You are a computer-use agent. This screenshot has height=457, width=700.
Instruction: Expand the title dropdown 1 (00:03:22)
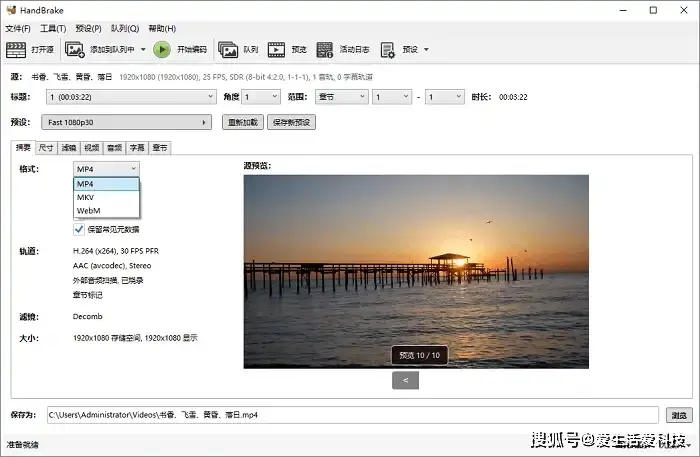pyautogui.click(x=131, y=97)
